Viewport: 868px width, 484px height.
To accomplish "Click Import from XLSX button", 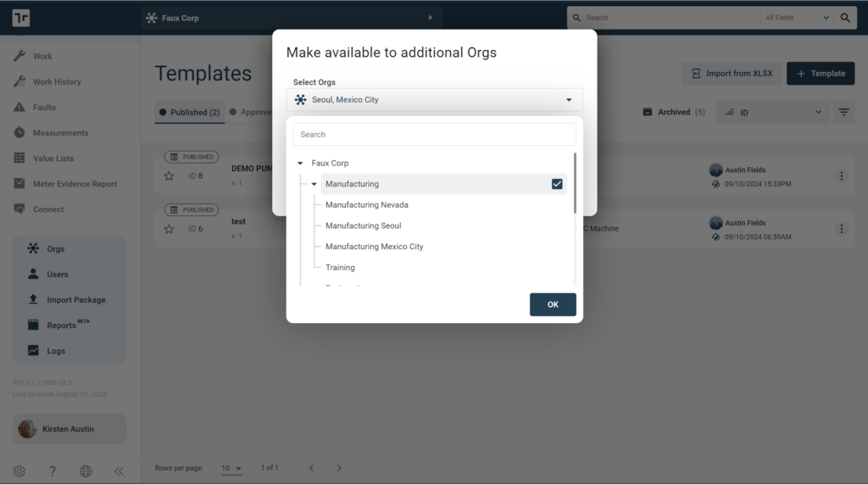I will (x=732, y=73).
